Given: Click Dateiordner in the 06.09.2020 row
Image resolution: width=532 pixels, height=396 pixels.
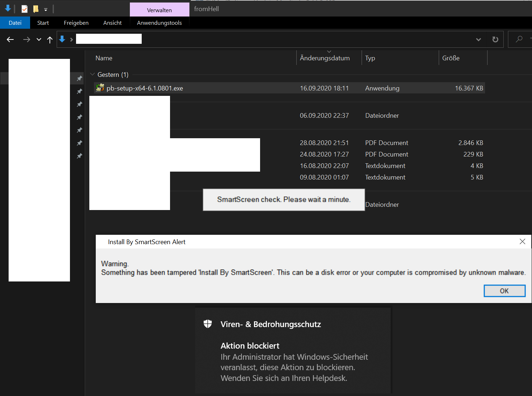Looking at the screenshot, I should click(382, 116).
